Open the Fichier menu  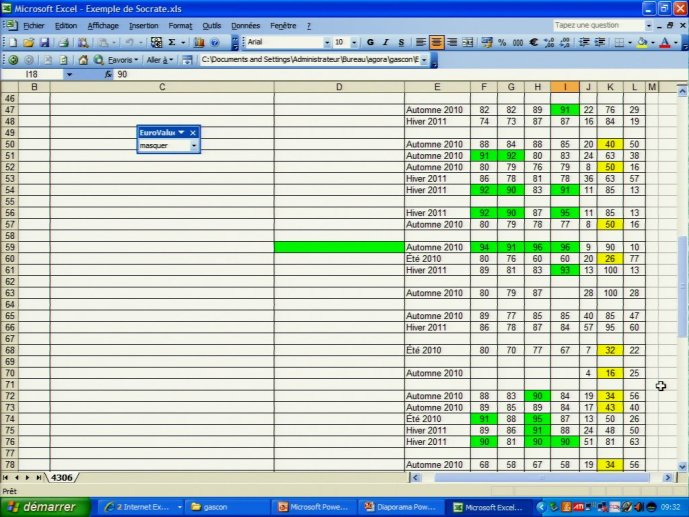click(33, 26)
